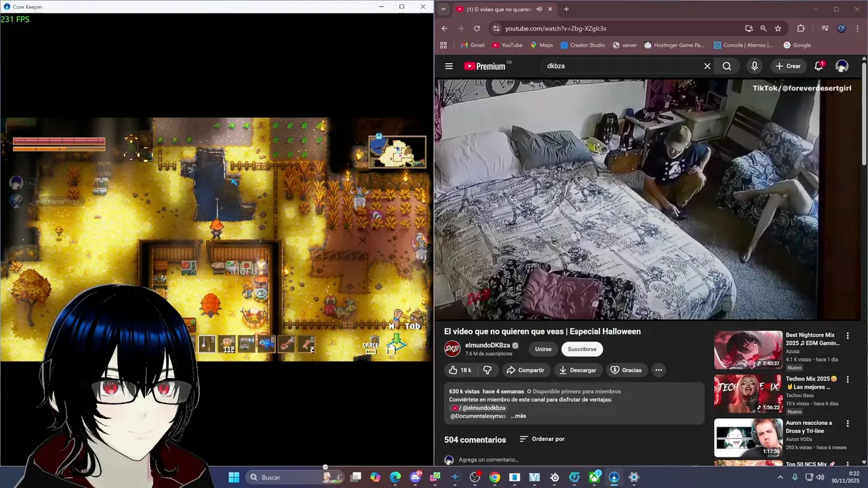Viewport: 868px width, 488px height.
Task: Click the Chrome address bar URL
Action: (x=555, y=28)
